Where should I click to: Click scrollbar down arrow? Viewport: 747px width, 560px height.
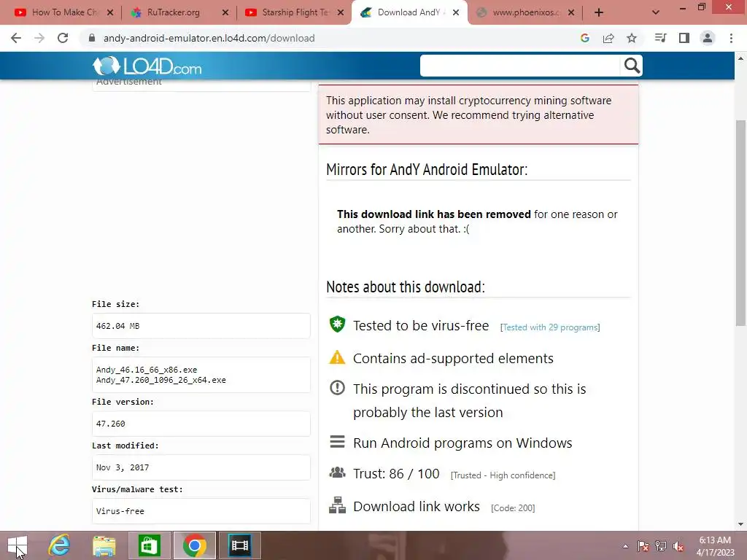coord(740,524)
